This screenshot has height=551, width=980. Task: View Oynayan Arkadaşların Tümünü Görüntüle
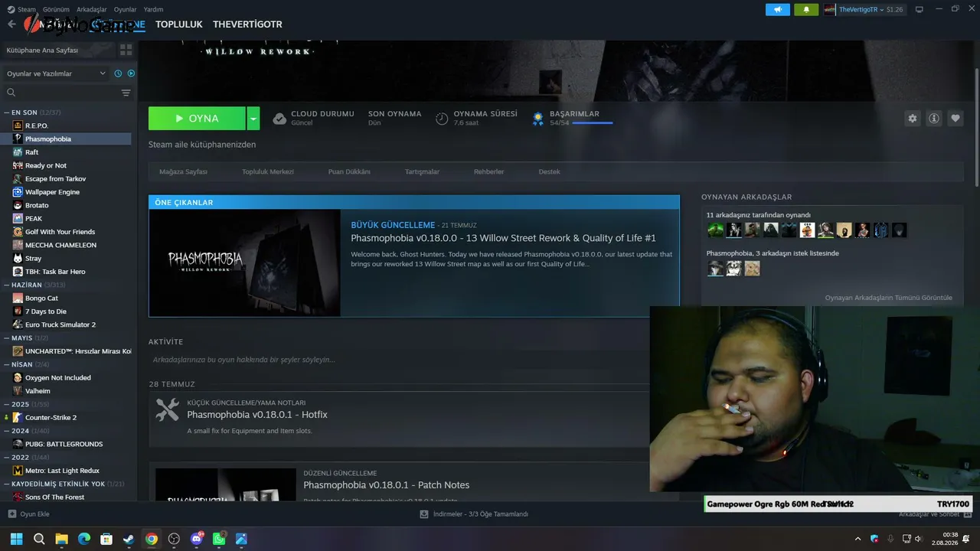click(889, 298)
